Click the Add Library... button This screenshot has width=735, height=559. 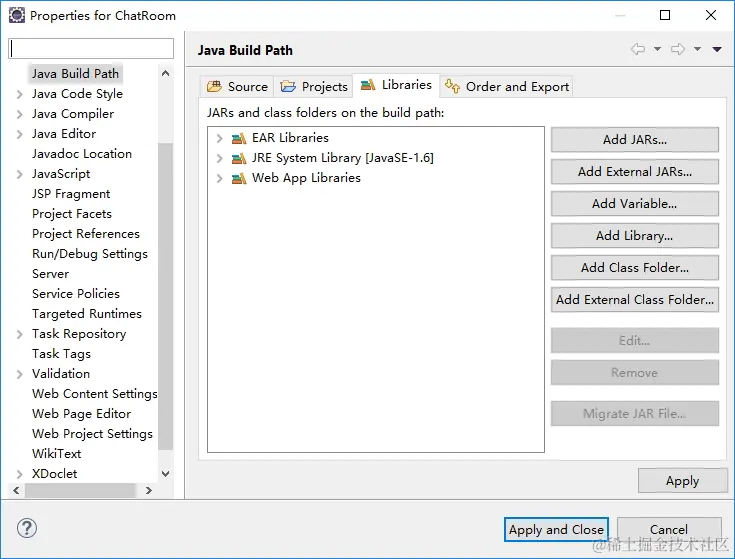tap(635, 235)
